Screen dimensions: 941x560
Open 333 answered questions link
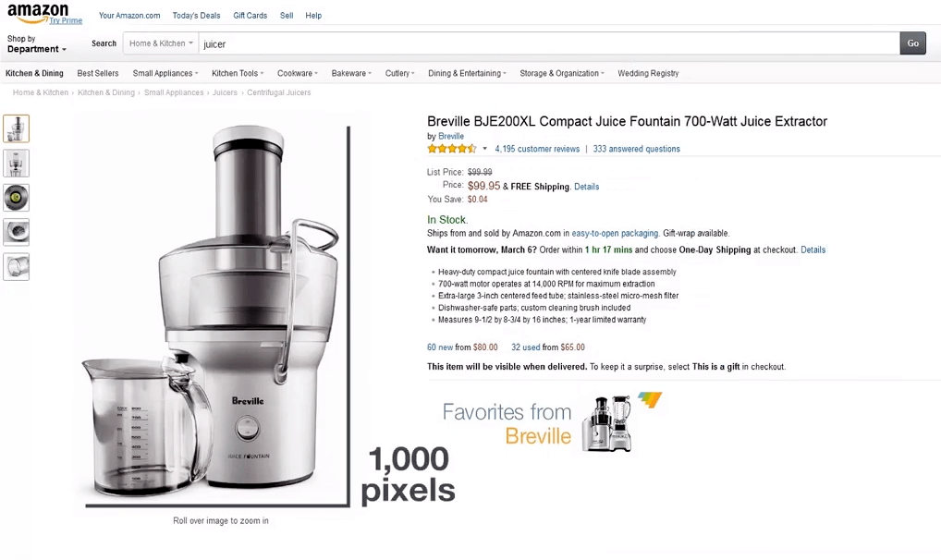pos(636,149)
